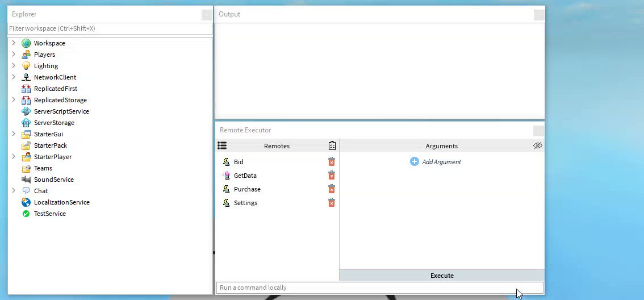Screen dimensions: 644x300
Task: Click the TestService green check icon
Action: click(x=26, y=214)
